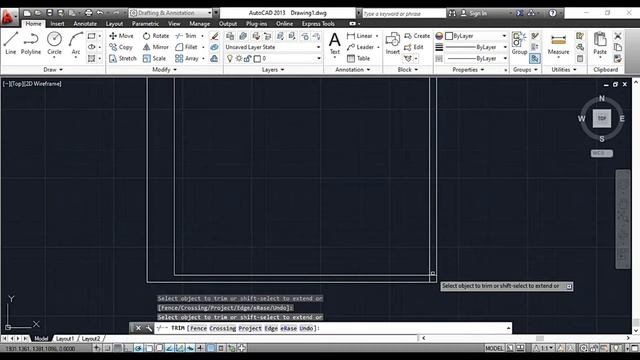The width and height of the screenshot is (640, 360).
Task: Toggle the WCS coordinate system label
Action: [602, 153]
